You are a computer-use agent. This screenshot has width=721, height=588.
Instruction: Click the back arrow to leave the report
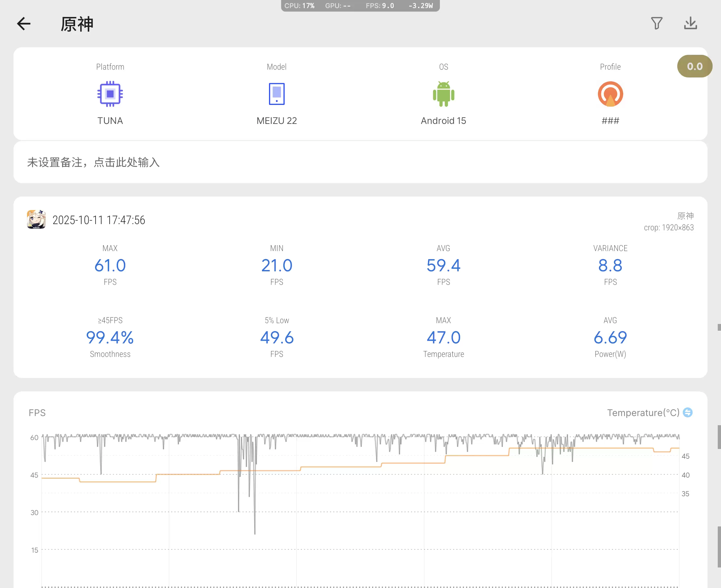24,24
